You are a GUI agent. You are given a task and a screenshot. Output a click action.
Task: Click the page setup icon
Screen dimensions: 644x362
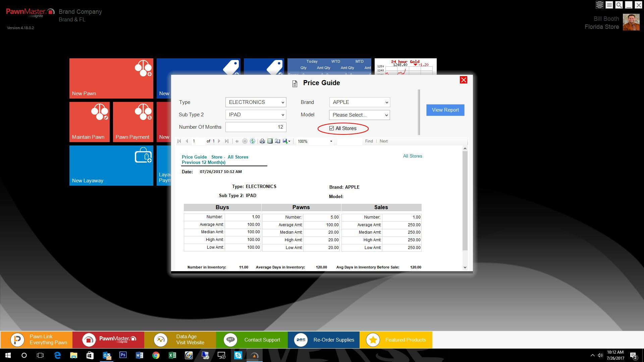278,141
